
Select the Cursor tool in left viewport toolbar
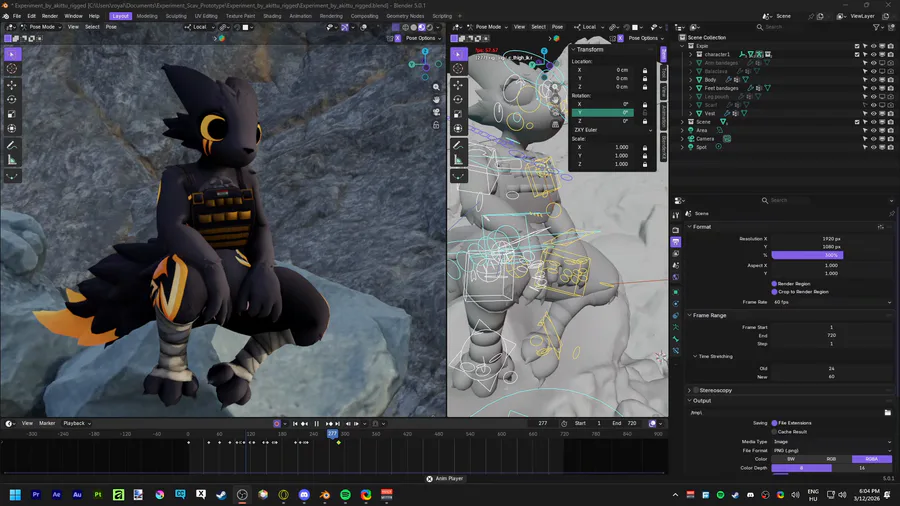point(12,68)
